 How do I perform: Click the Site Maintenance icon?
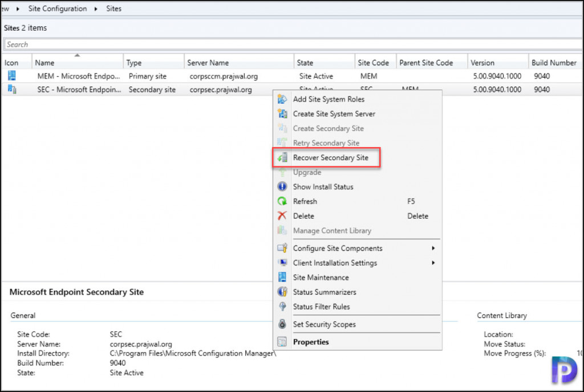[282, 277]
